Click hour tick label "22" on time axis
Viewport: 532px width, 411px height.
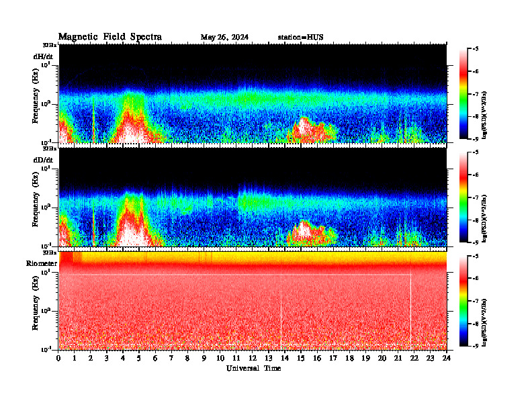414,359
